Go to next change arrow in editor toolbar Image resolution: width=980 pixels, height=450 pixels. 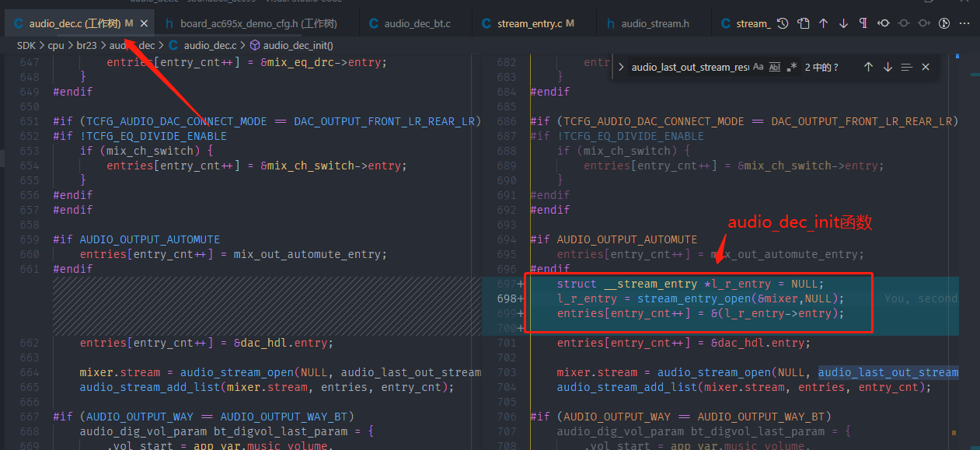[x=843, y=23]
